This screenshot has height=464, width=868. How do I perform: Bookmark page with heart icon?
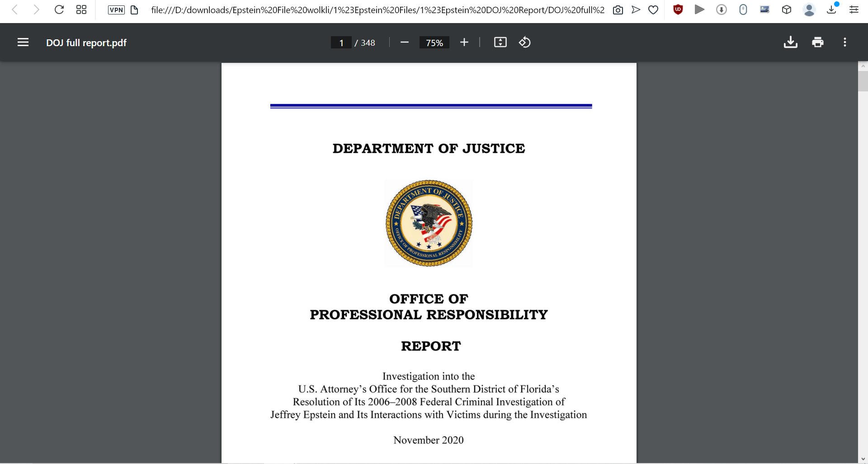coord(653,10)
